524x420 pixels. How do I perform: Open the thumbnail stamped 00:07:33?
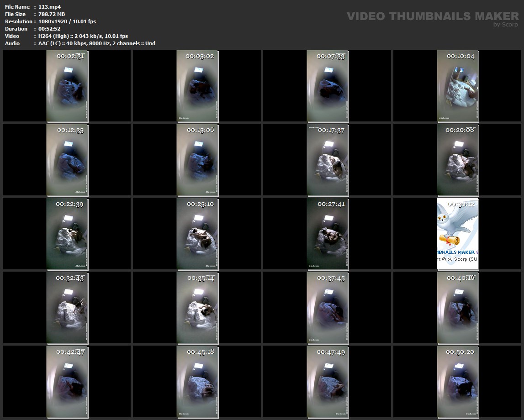click(x=328, y=86)
